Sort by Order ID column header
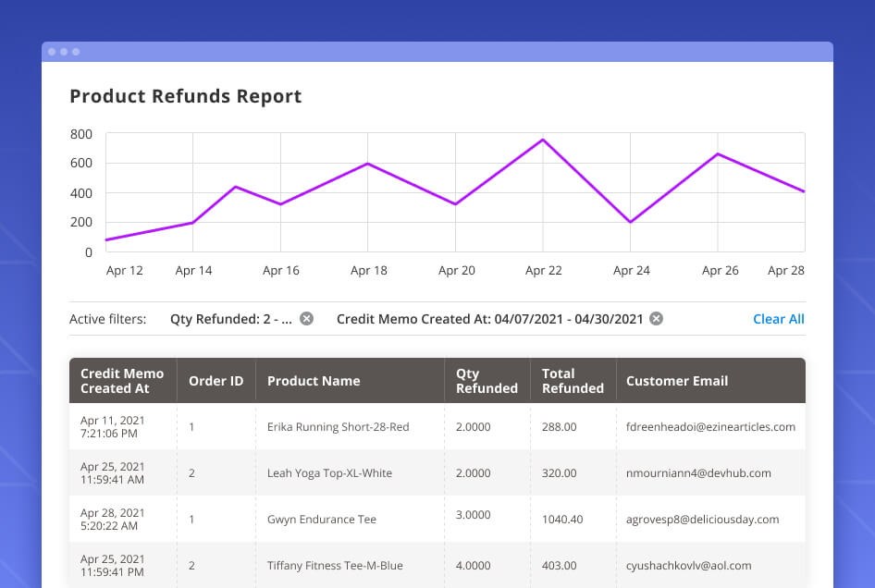 (216, 381)
